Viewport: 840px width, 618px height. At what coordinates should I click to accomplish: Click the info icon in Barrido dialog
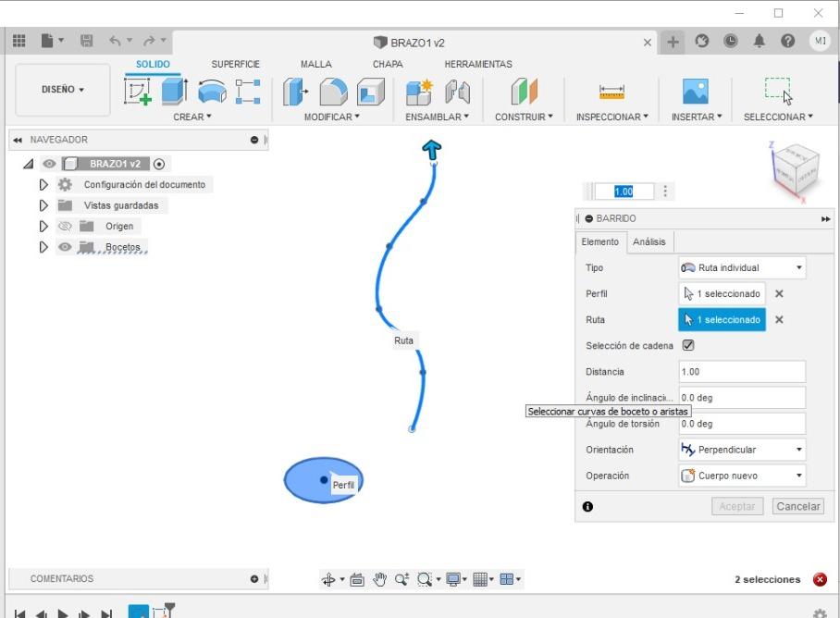point(587,507)
